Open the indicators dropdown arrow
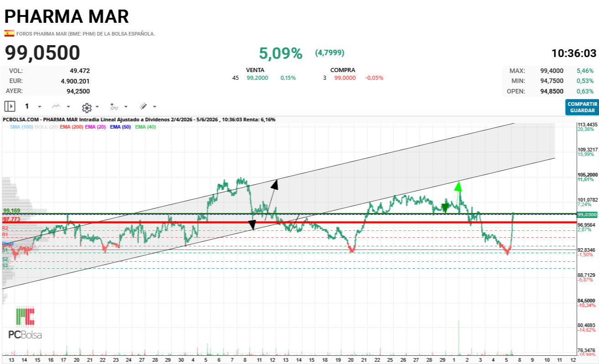This screenshot has height=364, width=599. tap(126, 107)
